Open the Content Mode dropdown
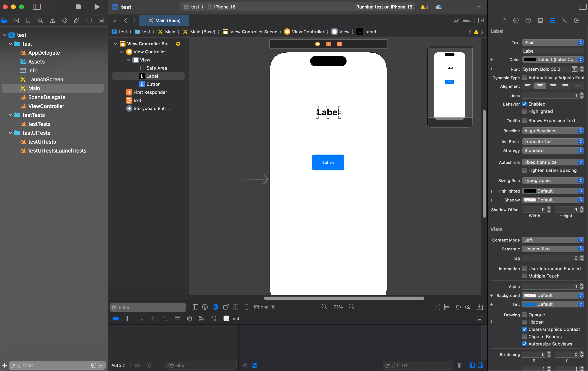This screenshot has height=371, width=588. click(x=553, y=240)
